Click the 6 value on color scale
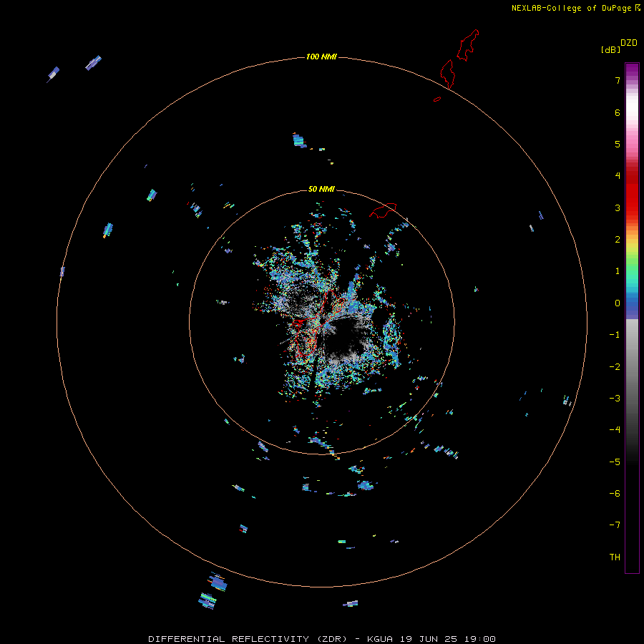 pos(618,112)
